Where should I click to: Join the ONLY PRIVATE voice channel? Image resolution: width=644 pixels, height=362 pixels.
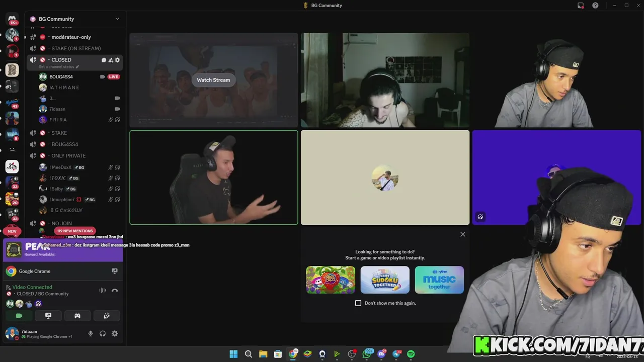[75, 156]
